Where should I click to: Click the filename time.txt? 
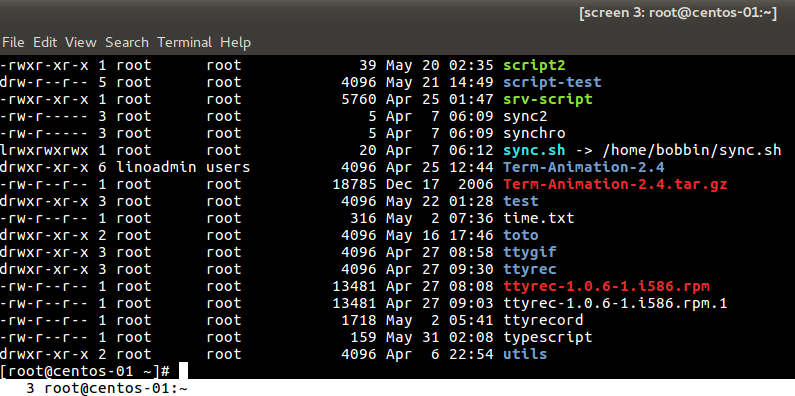pos(538,218)
